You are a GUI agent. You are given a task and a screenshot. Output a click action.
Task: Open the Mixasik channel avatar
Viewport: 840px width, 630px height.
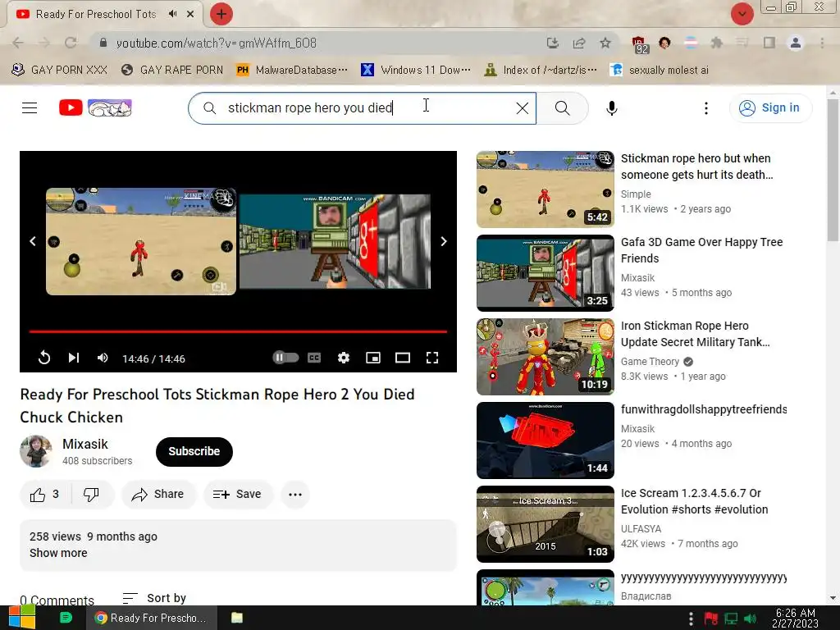coord(36,451)
